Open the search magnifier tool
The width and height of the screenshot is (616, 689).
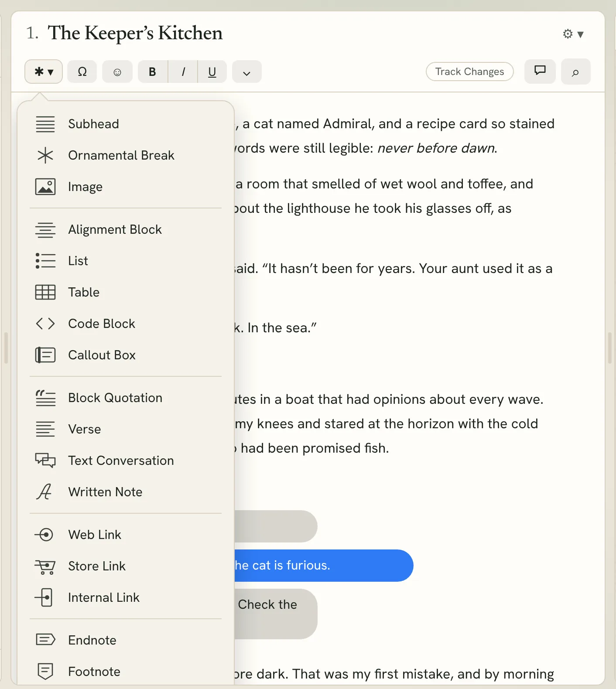pyautogui.click(x=576, y=72)
